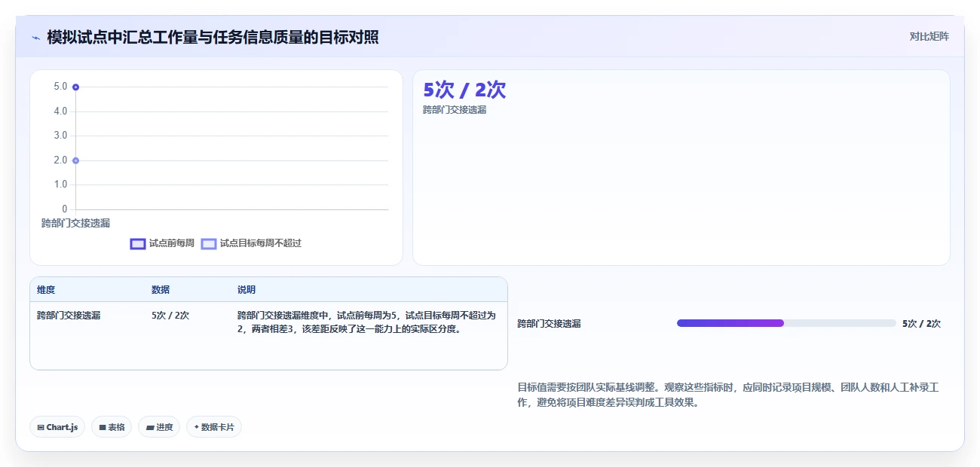Click the 数据卡片 tag
The image size is (980, 467).
[x=214, y=427]
